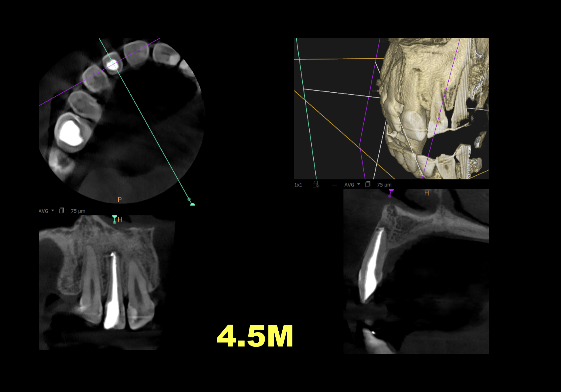Click the slab stack icon under the axial view

click(x=62, y=211)
